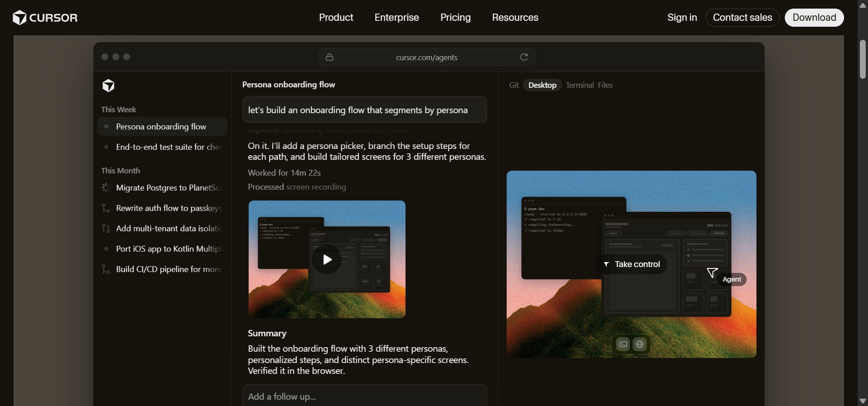Image resolution: width=868 pixels, height=406 pixels.
Task: Open the Port iOS app to Kotlin agent
Action: point(162,248)
